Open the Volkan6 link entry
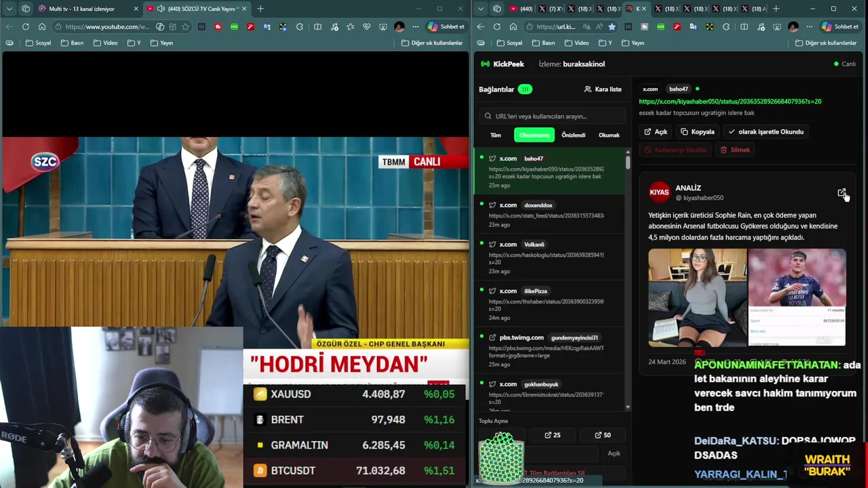868x488 pixels. [549, 258]
